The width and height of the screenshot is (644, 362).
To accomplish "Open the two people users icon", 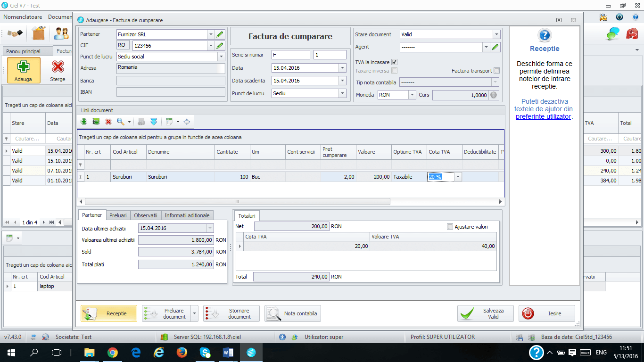I will [x=61, y=33].
